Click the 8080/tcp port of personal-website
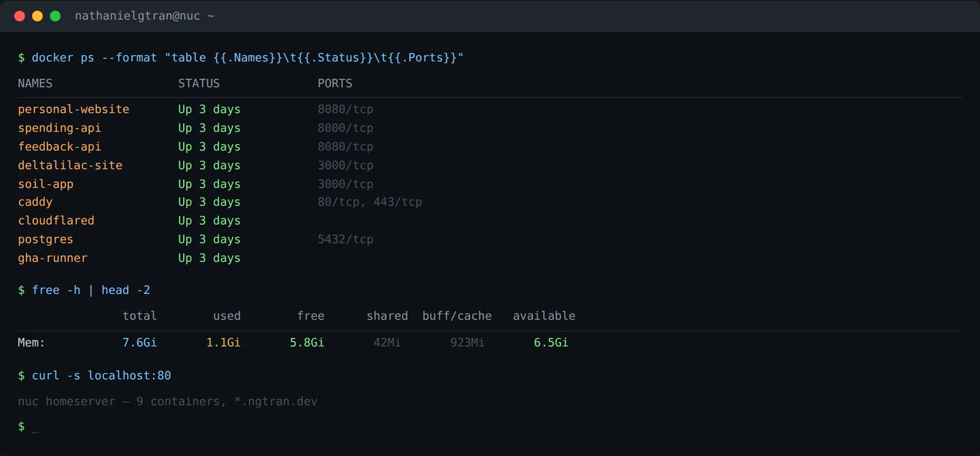 pyautogui.click(x=346, y=110)
